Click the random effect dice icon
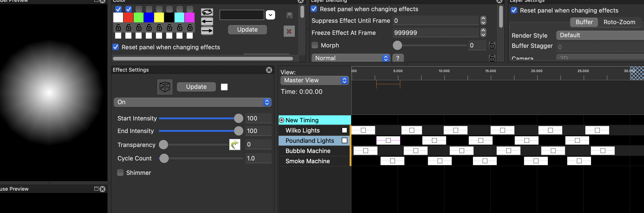This screenshot has height=213, width=644. click(165, 87)
